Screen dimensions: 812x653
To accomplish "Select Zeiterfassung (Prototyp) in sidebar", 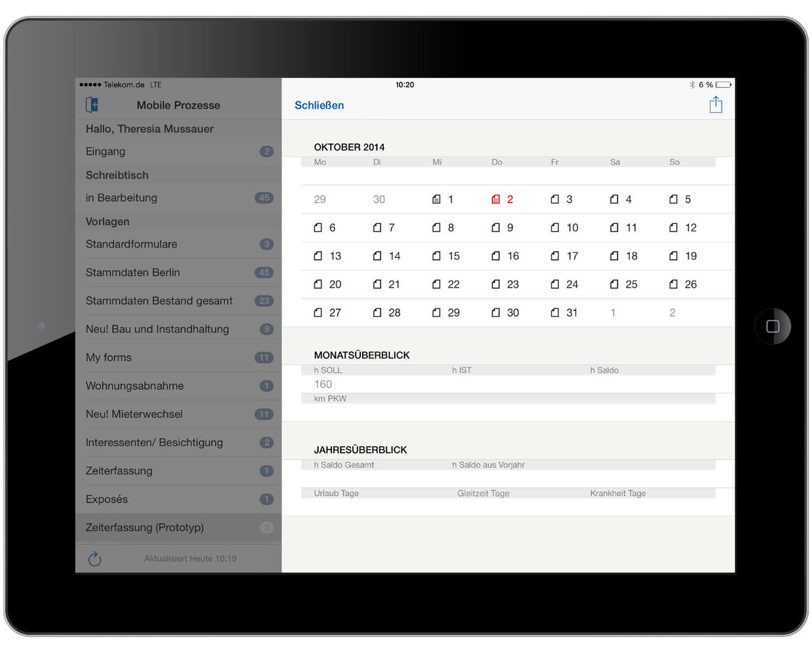I will (x=145, y=527).
